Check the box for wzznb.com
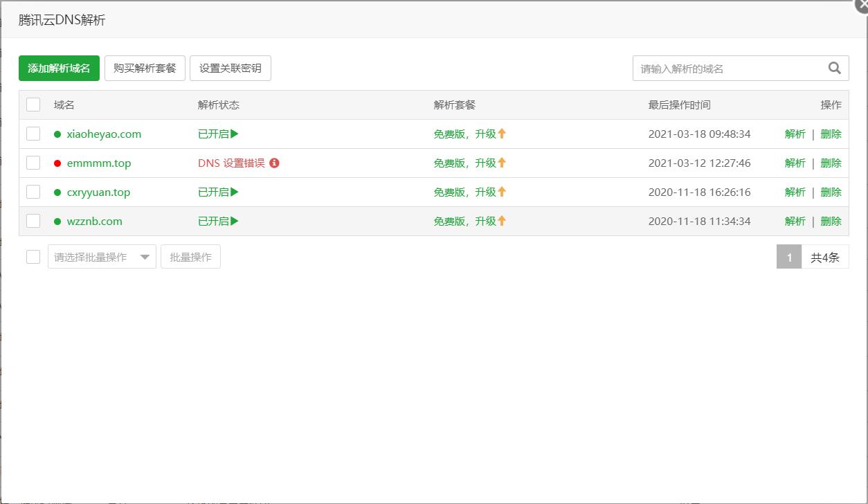Viewport: 868px width, 504px height. pos(33,221)
